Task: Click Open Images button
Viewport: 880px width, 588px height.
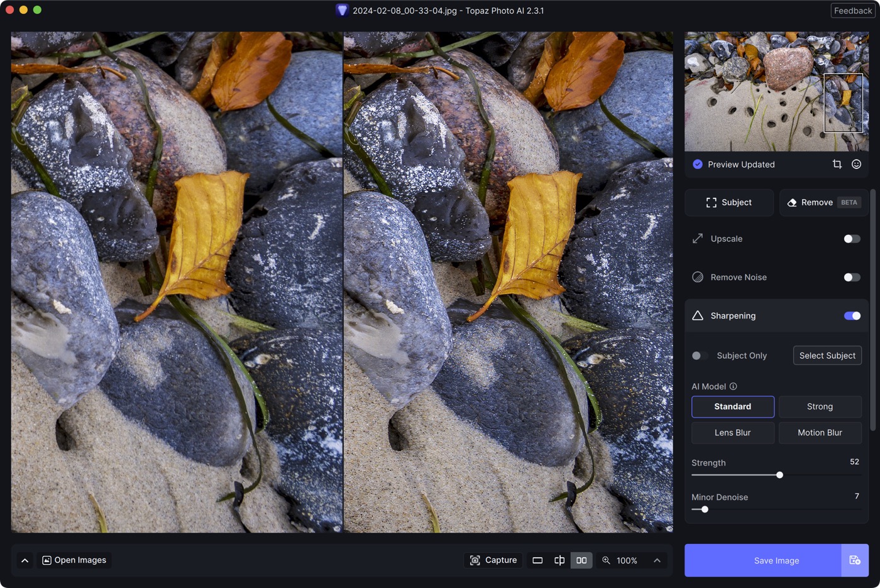Action: tap(74, 560)
